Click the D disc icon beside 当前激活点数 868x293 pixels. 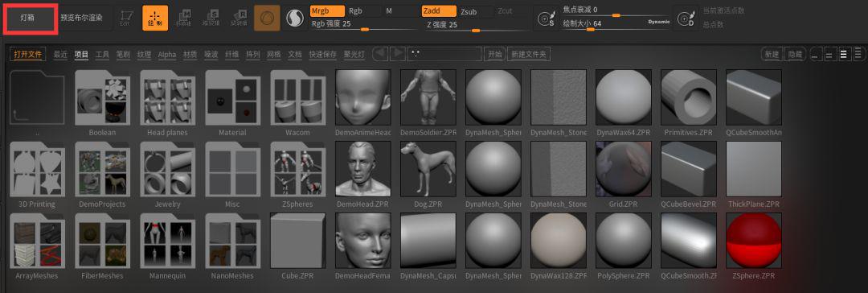click(x=686, y=19)
